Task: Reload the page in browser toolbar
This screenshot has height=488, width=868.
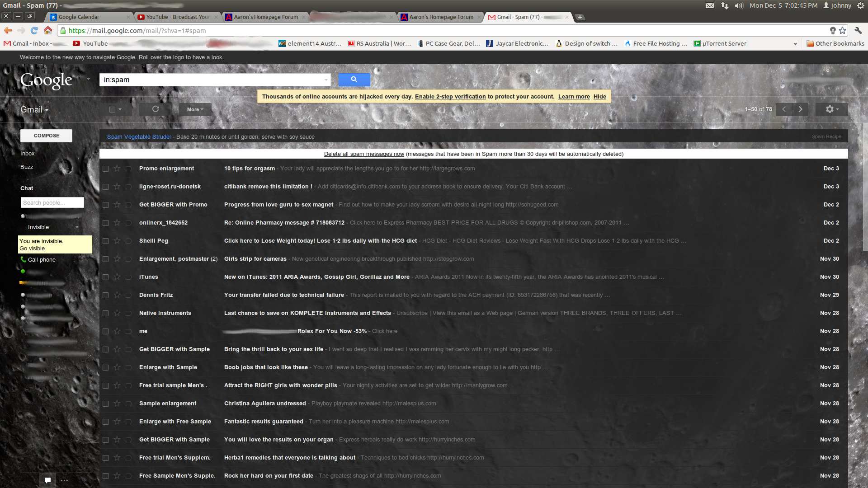Action: 34,30
